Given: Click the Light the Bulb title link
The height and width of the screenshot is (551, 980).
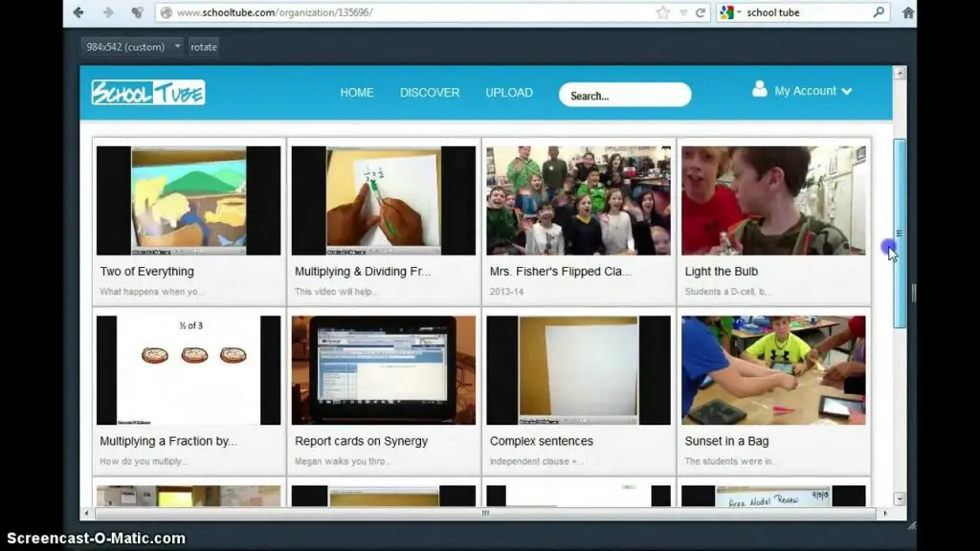Looking at the screenshot, I should (722, 272).
